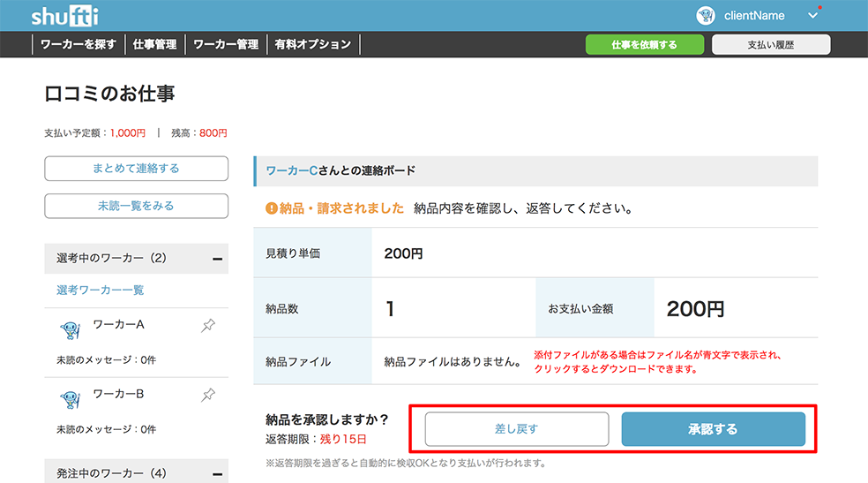The height and width of the screenshot is (483, 868).
Task: Open 仕事管理 menu
Action: tap(154, 44)
